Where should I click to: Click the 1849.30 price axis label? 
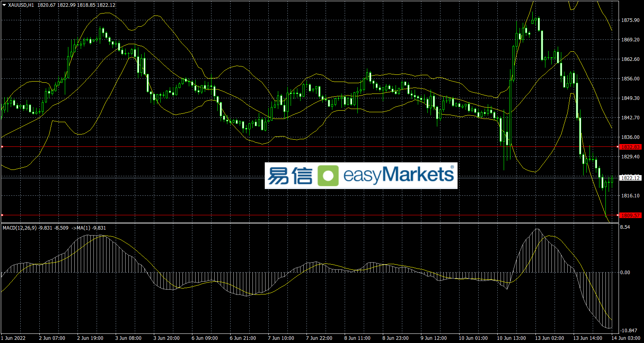coord(630,98)
